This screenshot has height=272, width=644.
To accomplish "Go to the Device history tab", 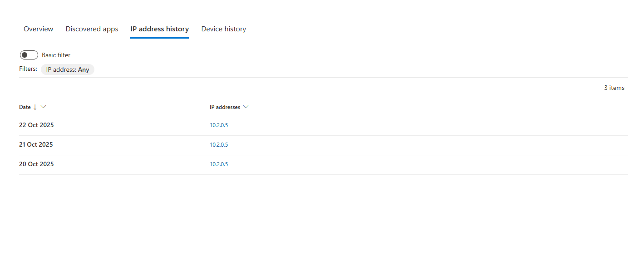I will [223, 29].
